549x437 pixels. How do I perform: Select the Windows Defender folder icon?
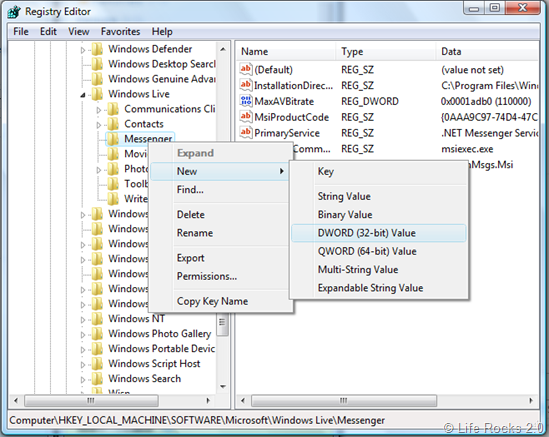[x=97, y=49]
